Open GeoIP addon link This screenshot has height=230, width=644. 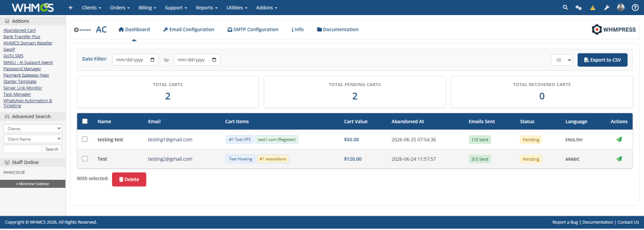tap(9, 49)
